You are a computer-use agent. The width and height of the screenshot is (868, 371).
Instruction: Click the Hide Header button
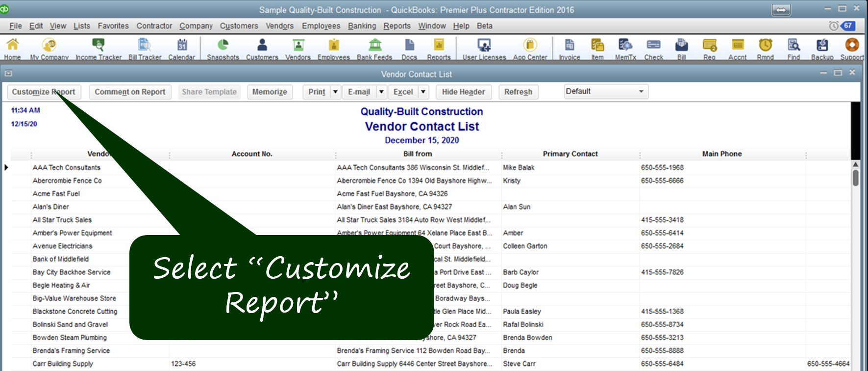click(x=463, y=92)
